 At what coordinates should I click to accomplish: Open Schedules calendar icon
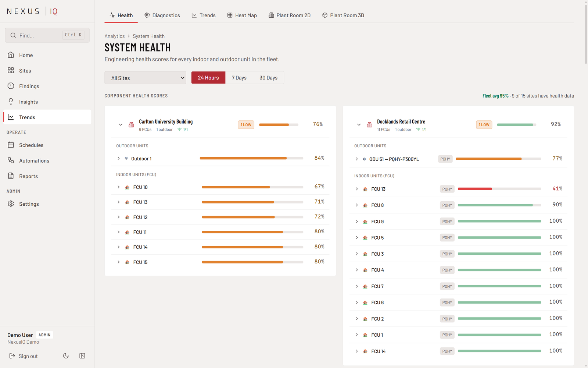click(11, 145)
